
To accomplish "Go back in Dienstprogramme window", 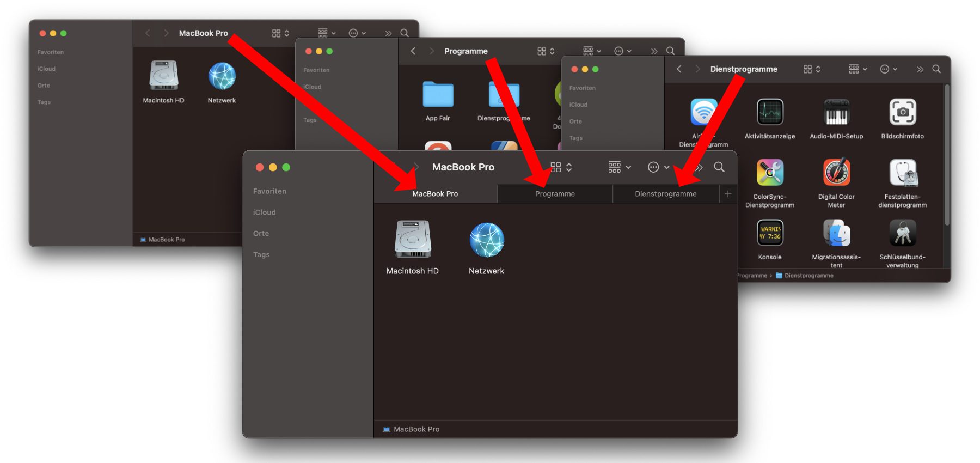I will click(x=679, y=69).
